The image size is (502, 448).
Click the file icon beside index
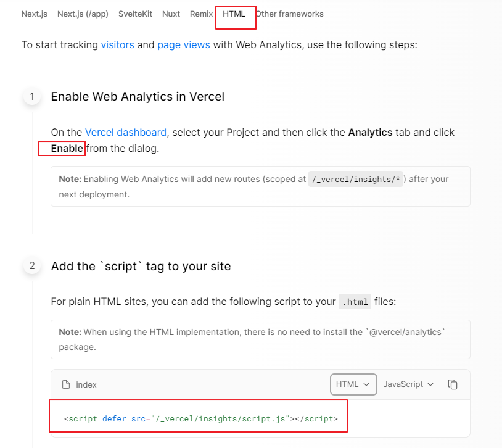pos(66,384)
